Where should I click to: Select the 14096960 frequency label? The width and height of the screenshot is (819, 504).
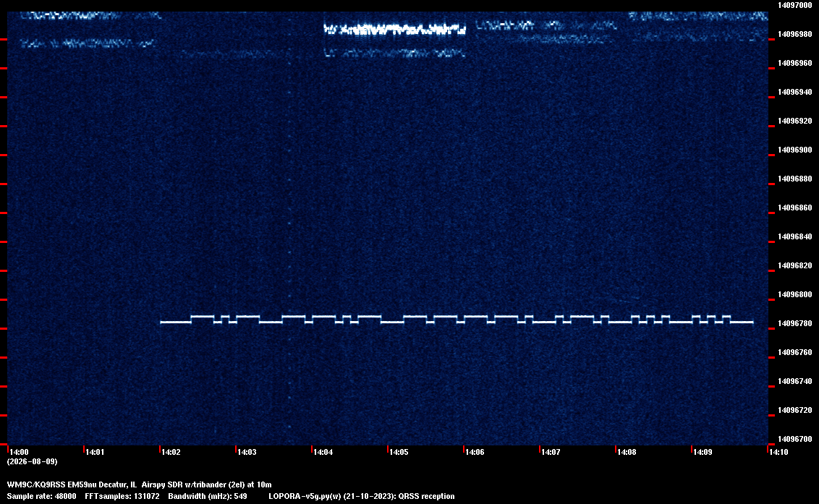(x=795, y=63)
